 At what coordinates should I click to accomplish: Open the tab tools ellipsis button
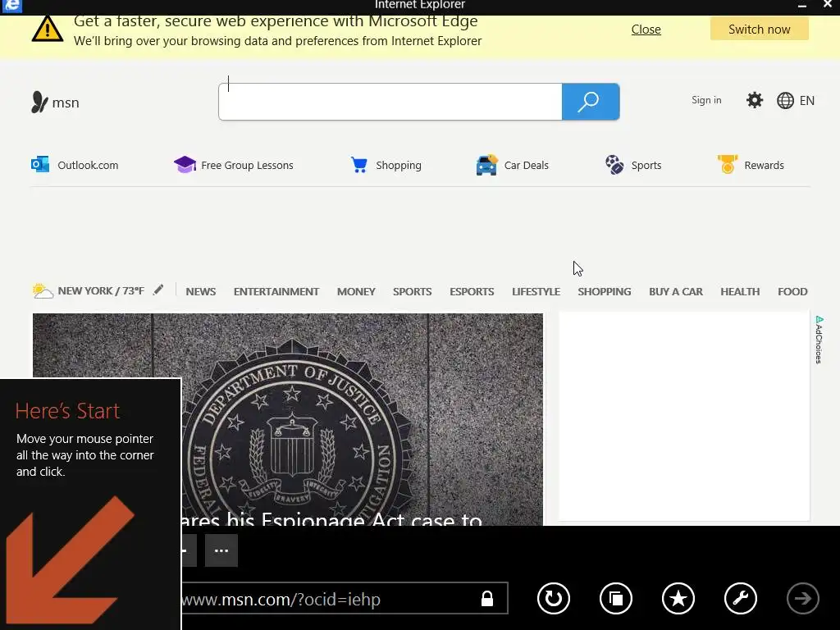pyautogui.click(x=221, y=550)
